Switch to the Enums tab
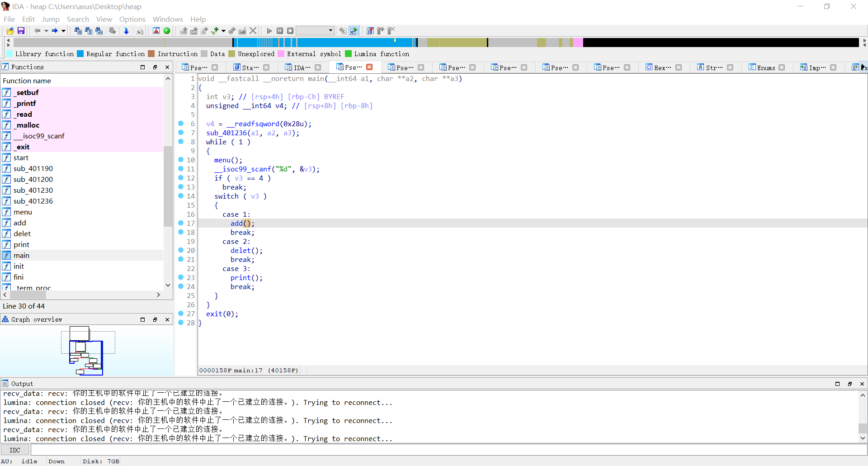868x466 pixels. tap(766, 67)
